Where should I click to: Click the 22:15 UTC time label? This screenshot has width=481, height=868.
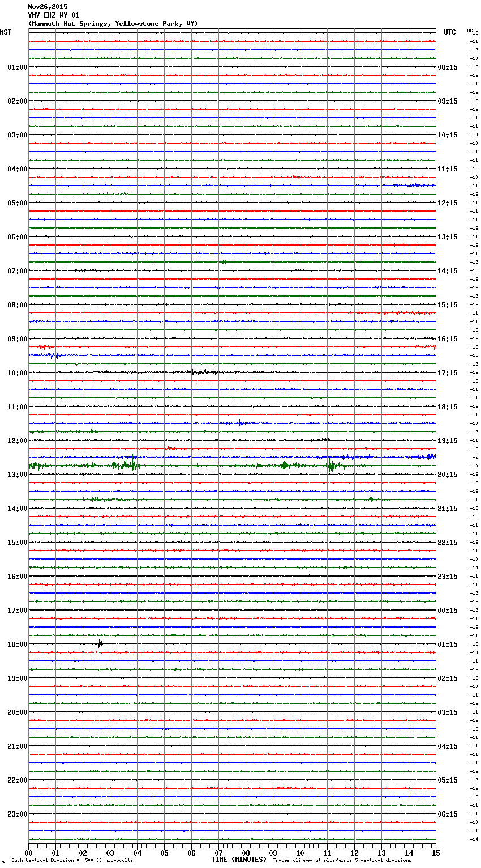pyautogui.click(x=448, y=543)
